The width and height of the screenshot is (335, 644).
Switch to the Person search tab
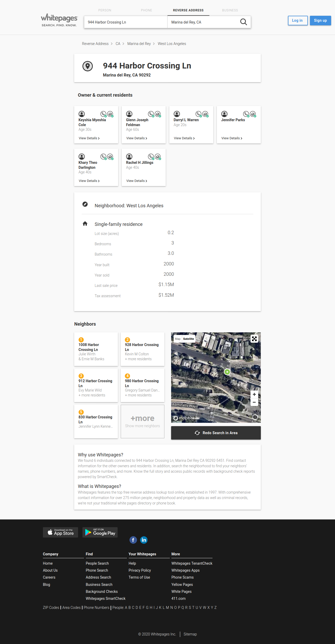click(105, 10)
